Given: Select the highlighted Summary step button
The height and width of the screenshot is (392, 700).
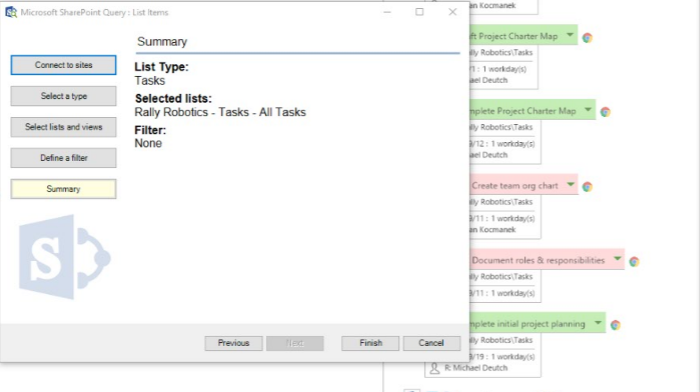Looking at the screenshot, I should (63, 189).
